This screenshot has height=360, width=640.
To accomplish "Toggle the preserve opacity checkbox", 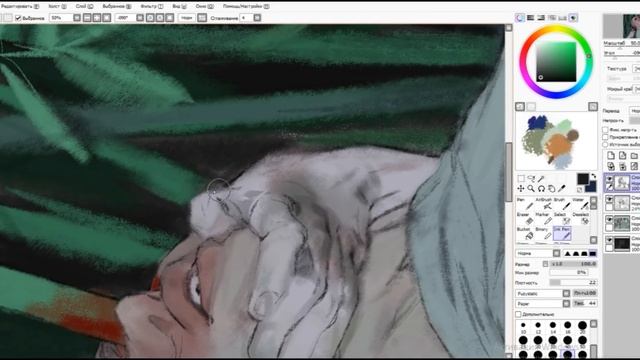I will [605, 130].
